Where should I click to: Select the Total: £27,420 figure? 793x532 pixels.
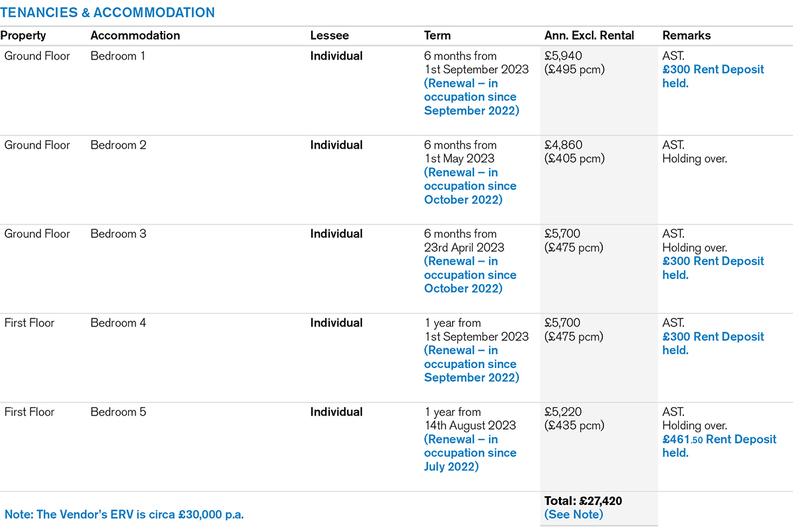tap(583, 501)
